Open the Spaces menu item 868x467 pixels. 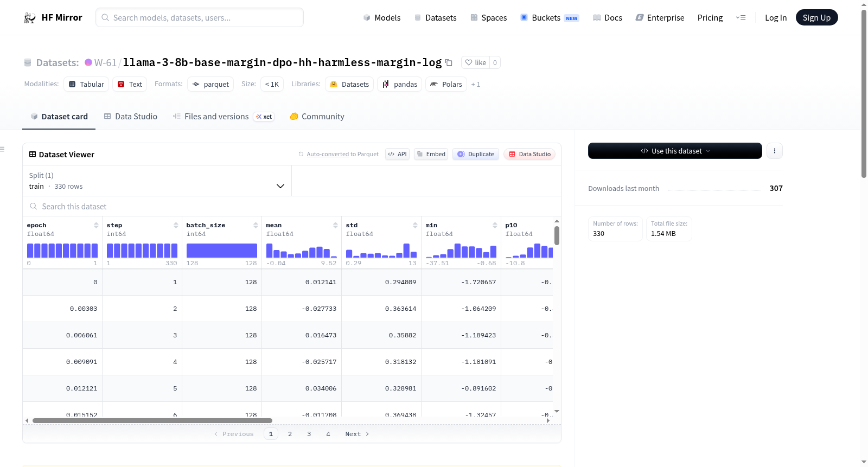[x=489, y=18]
